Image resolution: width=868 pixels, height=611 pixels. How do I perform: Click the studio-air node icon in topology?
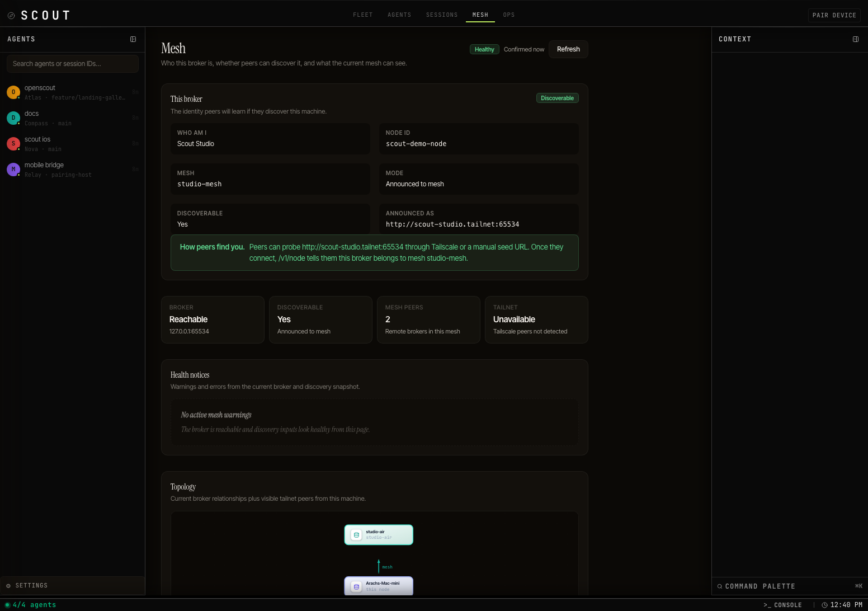(x=356, y=535)
